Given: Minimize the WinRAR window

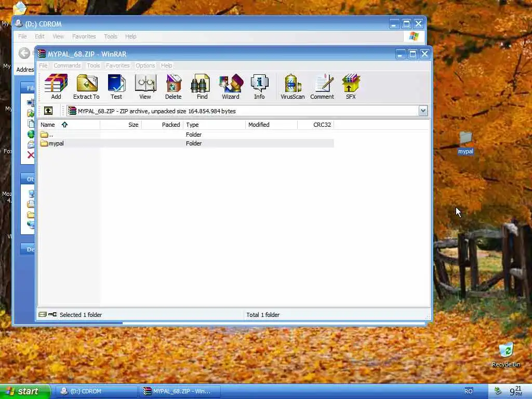Looking at the screenshot, I should (401, 54).
